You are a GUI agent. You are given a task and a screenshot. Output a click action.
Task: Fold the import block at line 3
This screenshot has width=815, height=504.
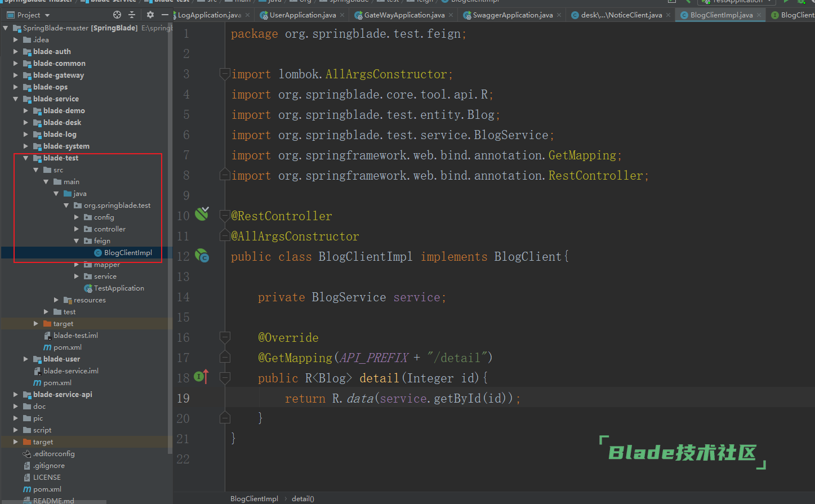225,74
